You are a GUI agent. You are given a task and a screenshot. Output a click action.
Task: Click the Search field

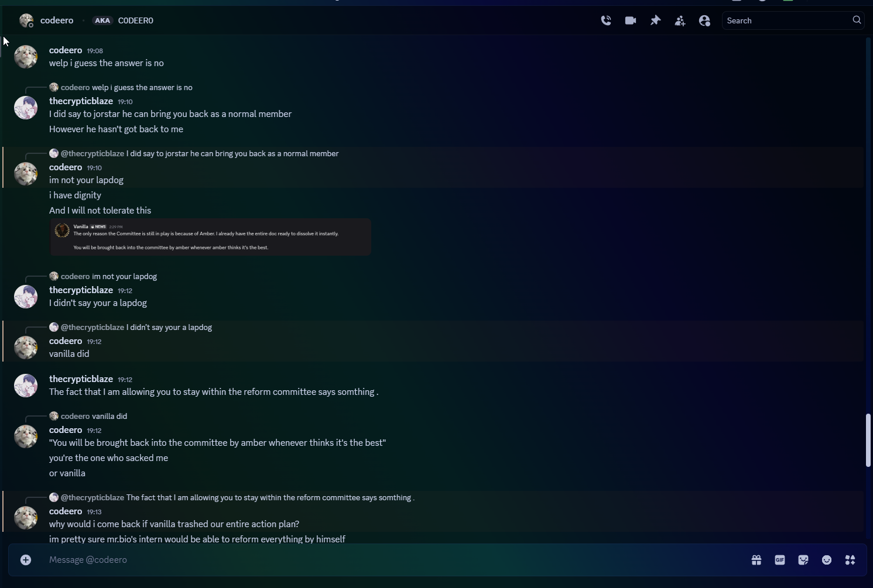pyautogui.click(x=787, y=20)
